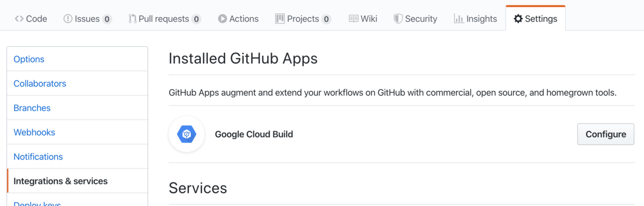Image resolution: width=644 pixels, height=206 pixels.
Task: Open the Projects tab
Action: click(303, 19)
